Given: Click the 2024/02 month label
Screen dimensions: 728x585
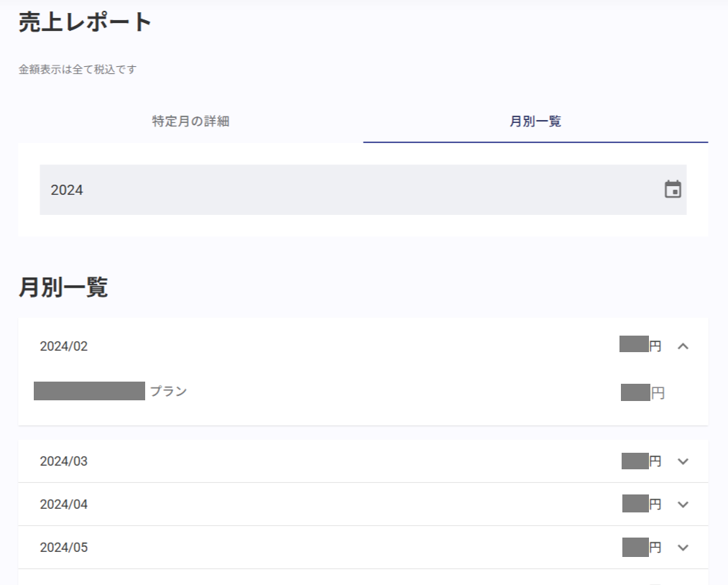Looking at the screenshot, I should click(64, 346).
